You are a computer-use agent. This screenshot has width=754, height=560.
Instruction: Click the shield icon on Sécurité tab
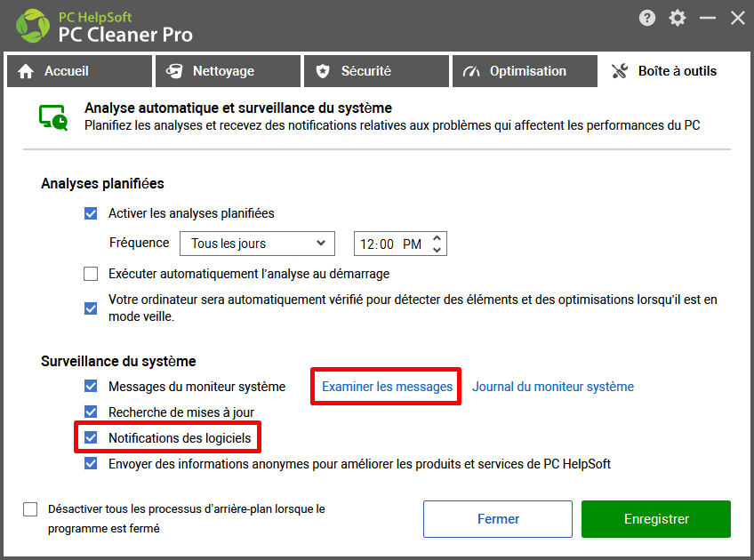click(323, 71)
